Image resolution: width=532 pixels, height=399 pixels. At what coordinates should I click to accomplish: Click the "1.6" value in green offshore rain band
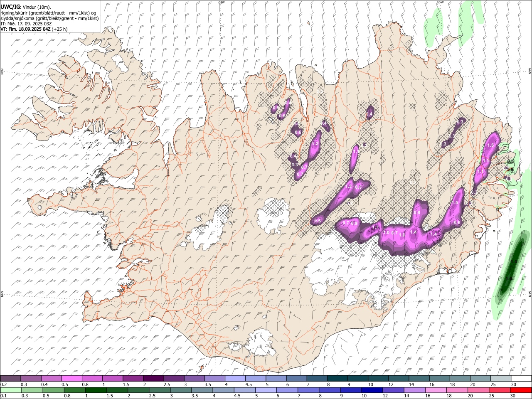click(509, 278)
